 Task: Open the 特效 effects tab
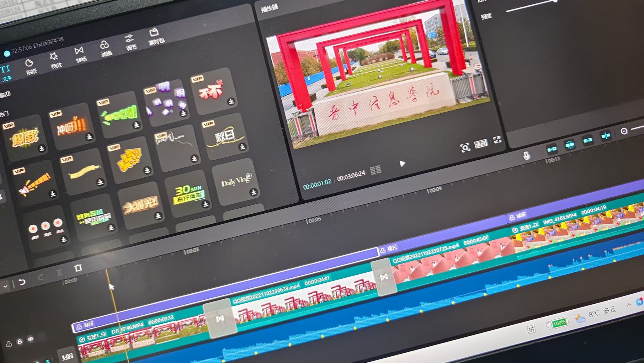tap(55, 61)
